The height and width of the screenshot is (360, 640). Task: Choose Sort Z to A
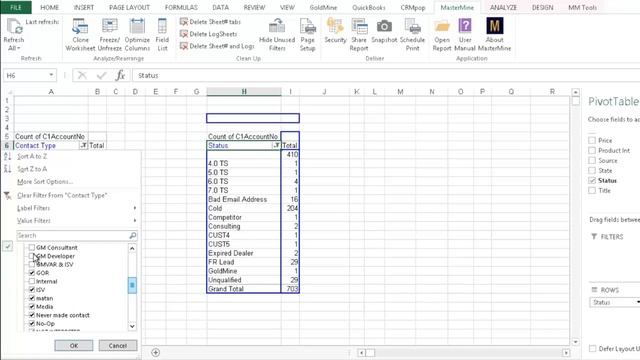click(x=32, y=169)
